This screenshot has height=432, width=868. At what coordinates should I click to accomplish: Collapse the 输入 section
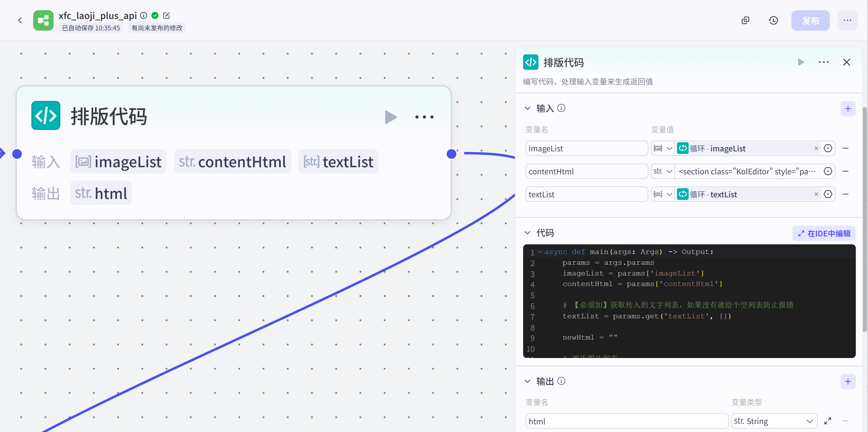click(527, 108)
